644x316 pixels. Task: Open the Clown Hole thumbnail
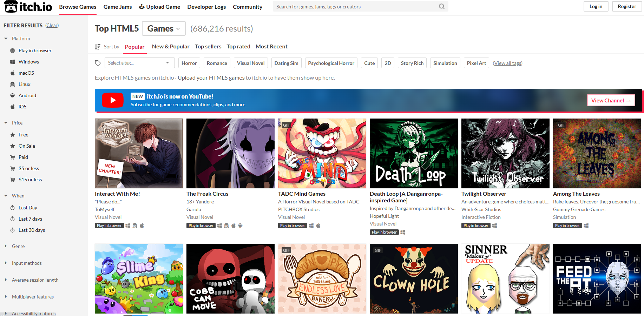[414, 278]
